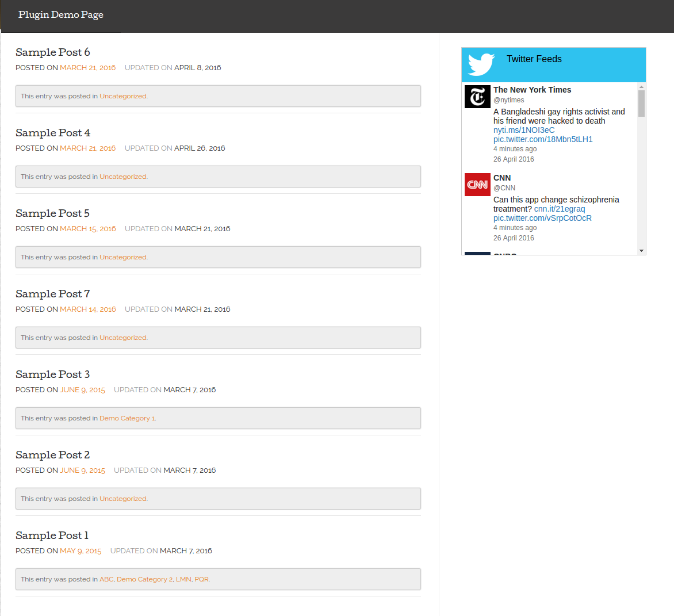Click Sample Post 5 updated date March 21, 2016

pos(202,229)
